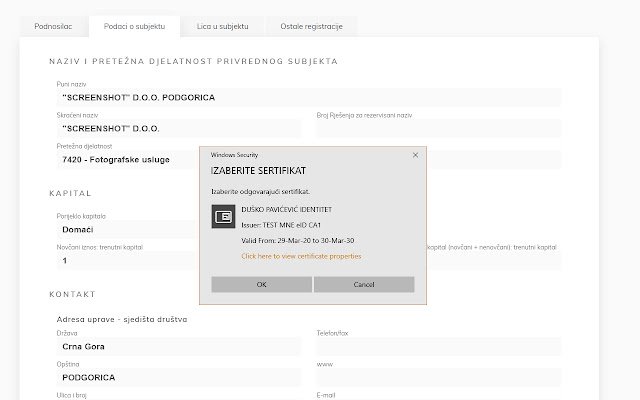Click the IZABERITE SERTIFIKAT heading
The height and width of the screenshot is (400, 640).
(258, 171)
